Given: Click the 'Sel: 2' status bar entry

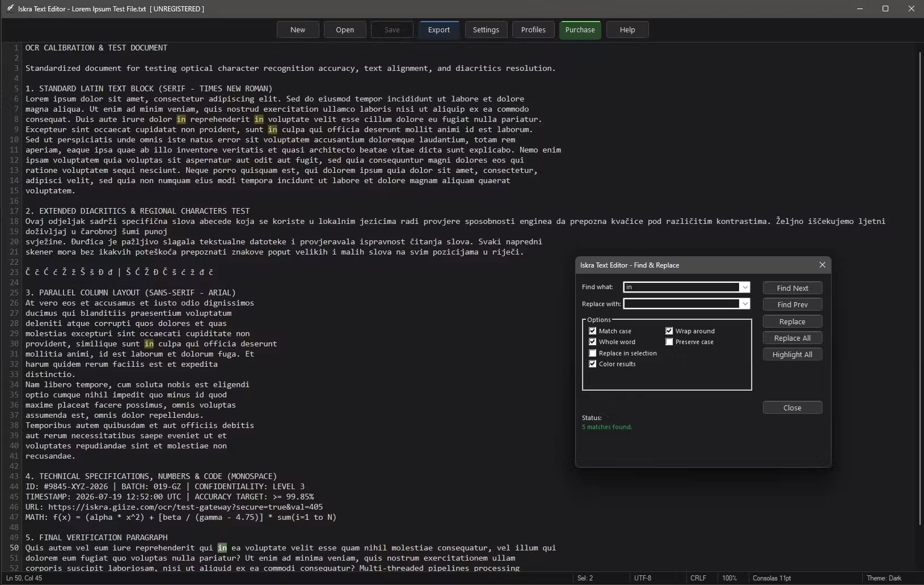Looking at the screenshot, I should point(585,578).
